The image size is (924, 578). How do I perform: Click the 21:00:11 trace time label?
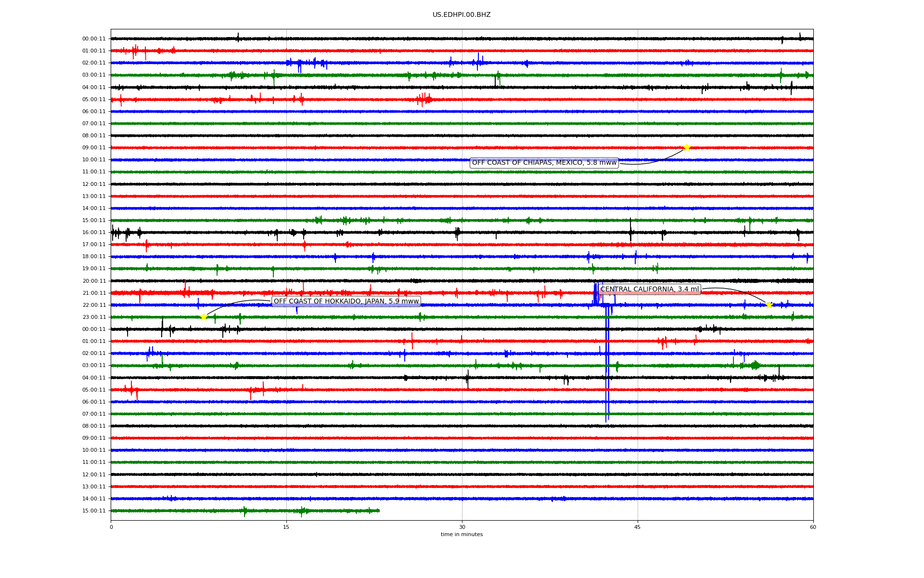pos(94,293)
